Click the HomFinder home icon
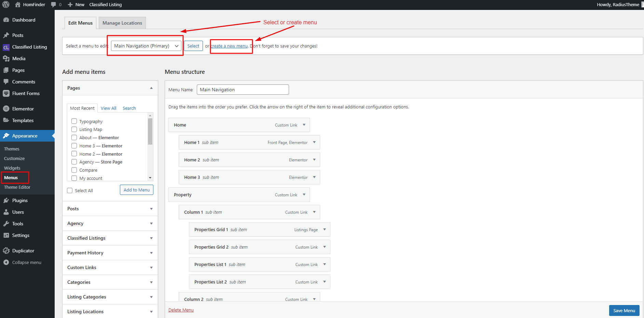 click(18, 4)
